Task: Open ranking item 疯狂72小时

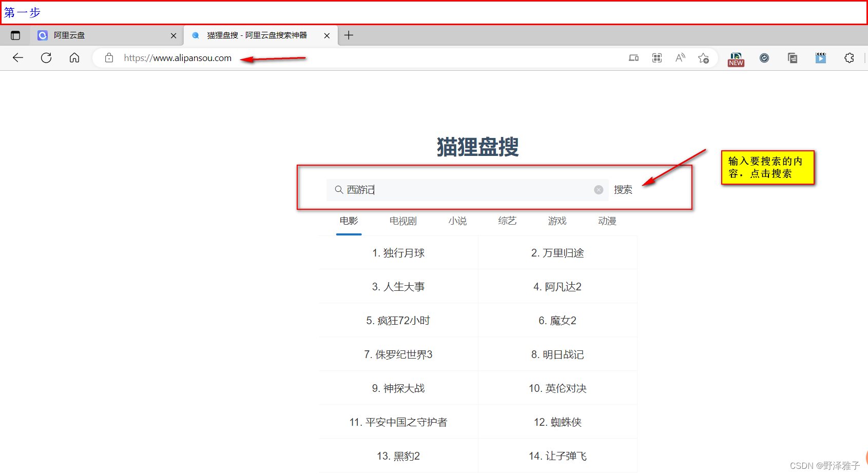Action: [x=398, y=321]
